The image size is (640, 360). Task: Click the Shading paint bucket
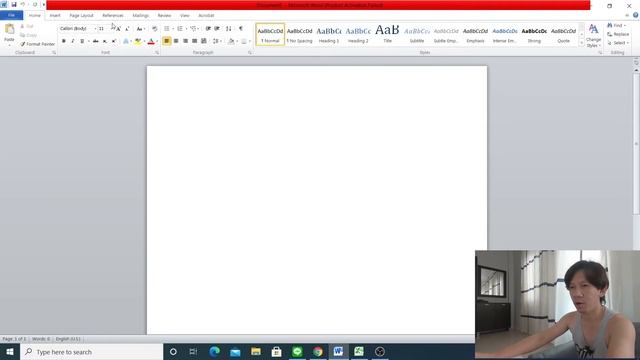click(x=231, y=41)
